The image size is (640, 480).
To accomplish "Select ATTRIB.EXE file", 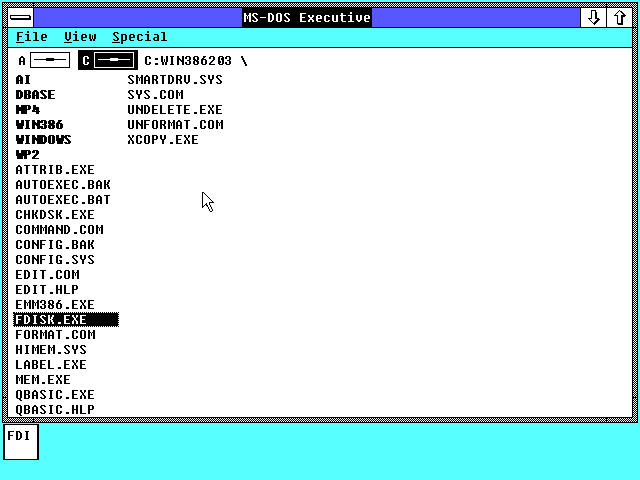I will point(55,170).
